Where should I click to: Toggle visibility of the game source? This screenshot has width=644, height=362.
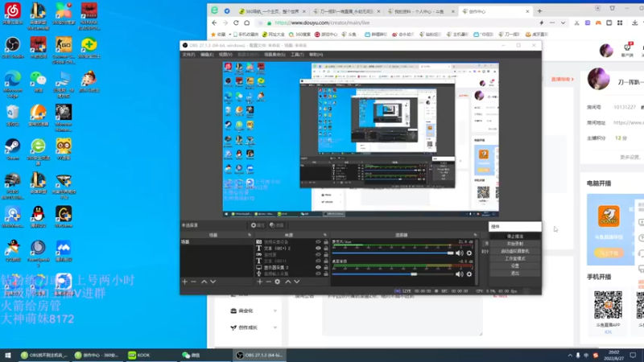(318, 254)
